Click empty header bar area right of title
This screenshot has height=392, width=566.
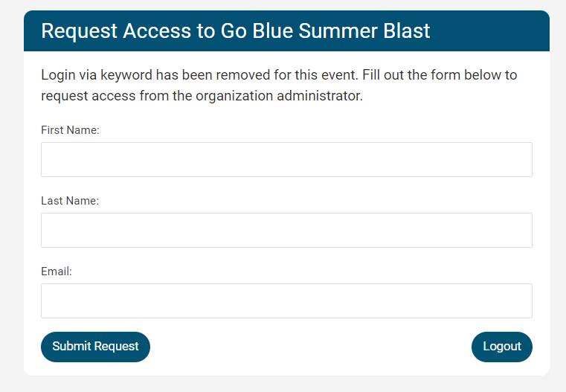[x=491, y=31]
